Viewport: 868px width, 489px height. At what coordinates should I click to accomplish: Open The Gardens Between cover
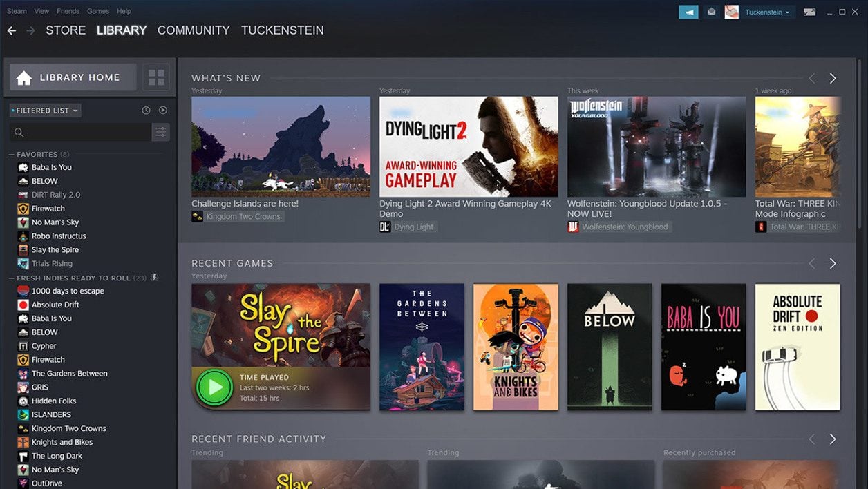click(x=422, y=347)
